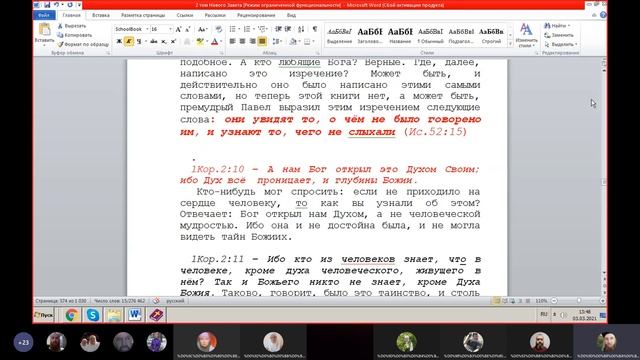This screenshot has width=640, height=360.
Task: Decrease font size with shrink font icon
Action: (x=187, y=29)
